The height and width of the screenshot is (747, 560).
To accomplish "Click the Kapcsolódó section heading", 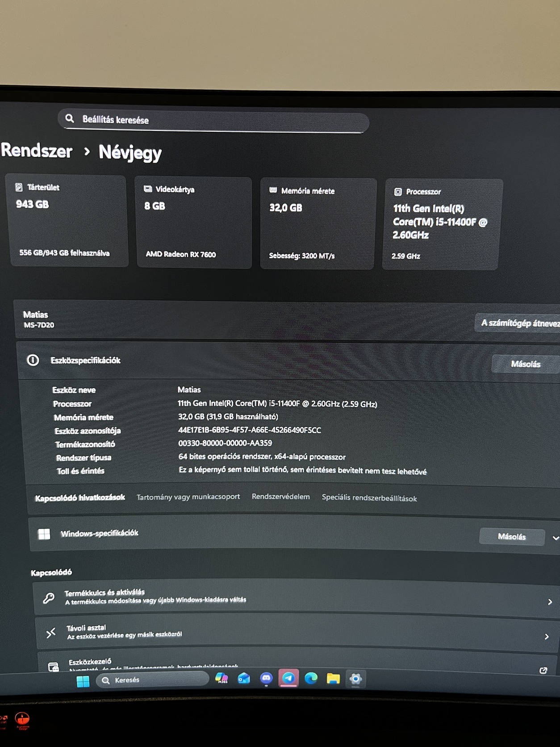I will tap(51, 572).
